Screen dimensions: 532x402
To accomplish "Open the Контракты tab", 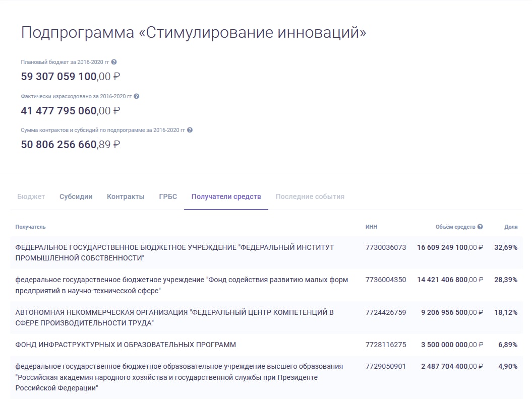I will [x=126, y=196].
